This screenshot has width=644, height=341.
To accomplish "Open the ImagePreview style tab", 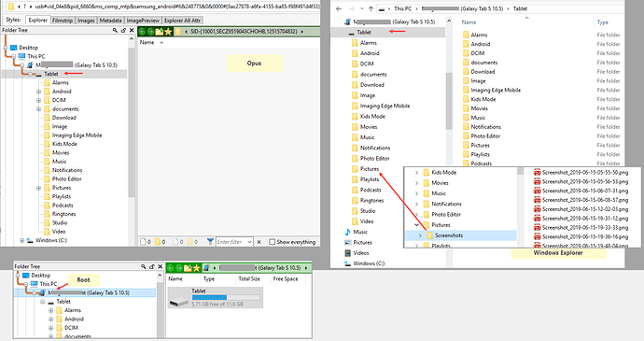I will coord(143,21).
